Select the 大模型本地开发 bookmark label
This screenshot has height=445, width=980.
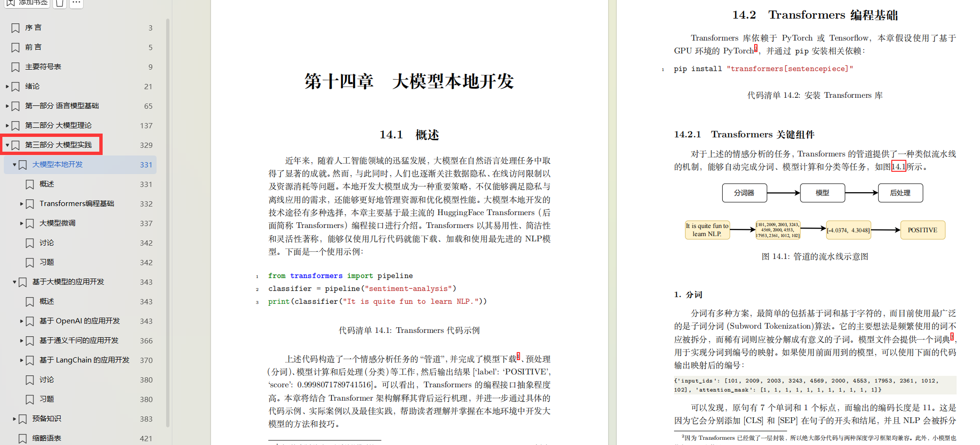coord(57,165)
